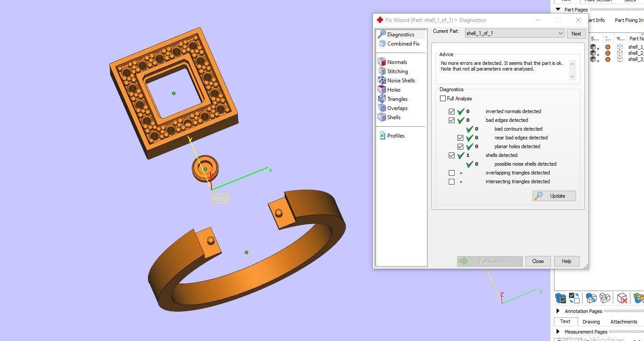Click shell_2 shading cube icon

(x=593, y=53)
